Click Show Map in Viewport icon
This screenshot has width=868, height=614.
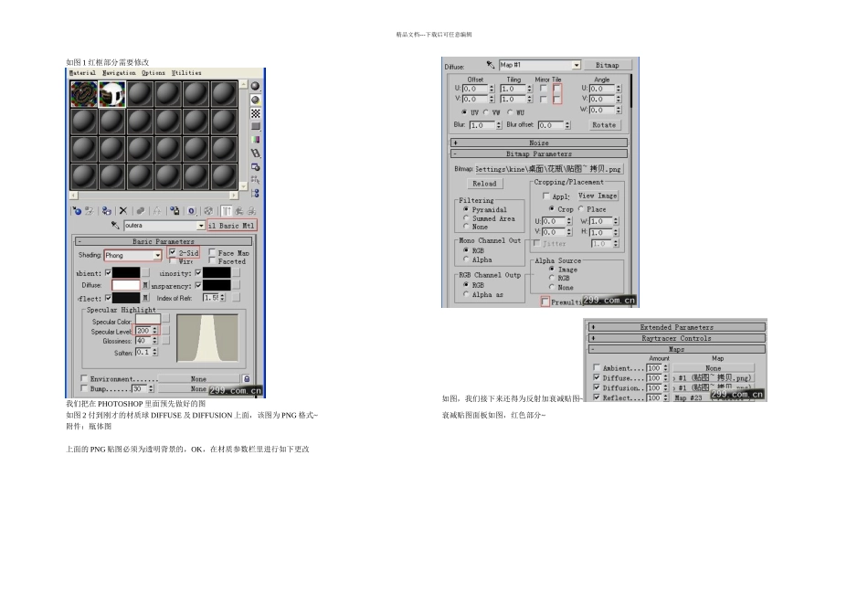[208, 211]
